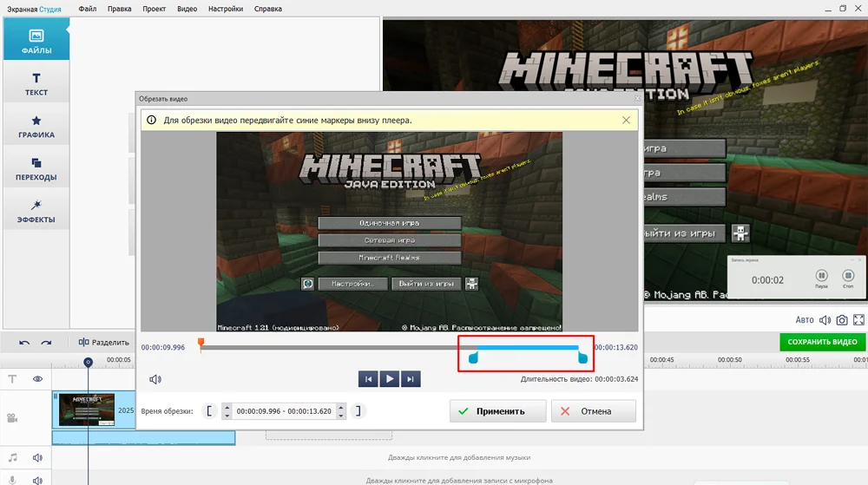The width and height of the screenshot is (868, 485).
Task: Open the Видео menu
Action: 187,9
